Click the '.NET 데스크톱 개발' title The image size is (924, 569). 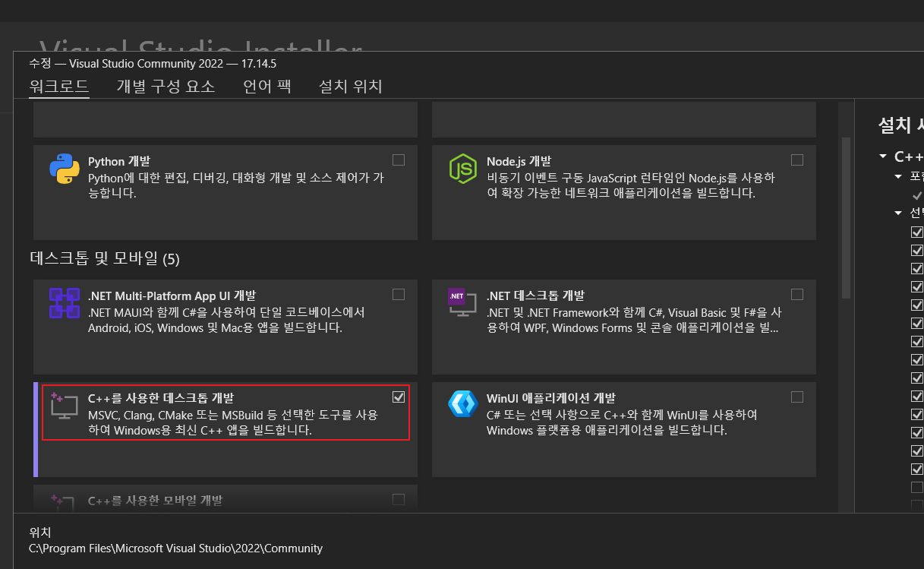coord(535,296)
